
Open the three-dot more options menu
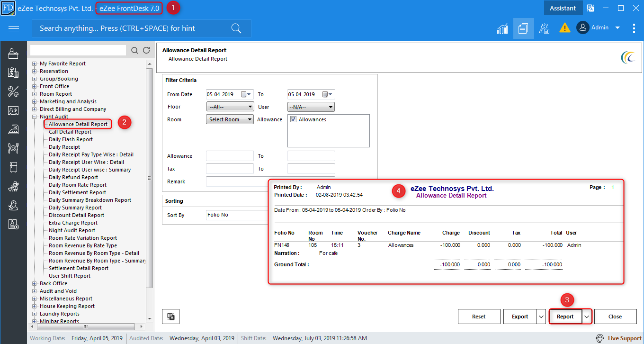(x=634, y=28)
